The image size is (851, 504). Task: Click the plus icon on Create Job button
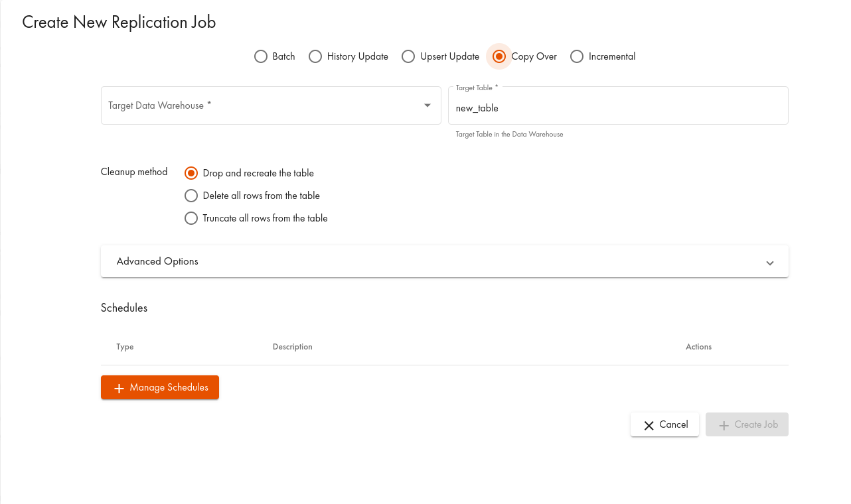tap(723, 424)
